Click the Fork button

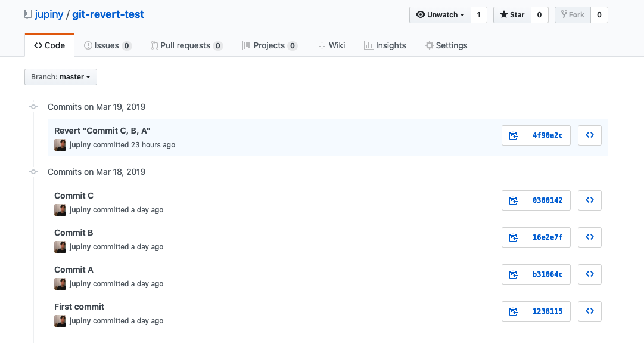click(x=573, y=15)
